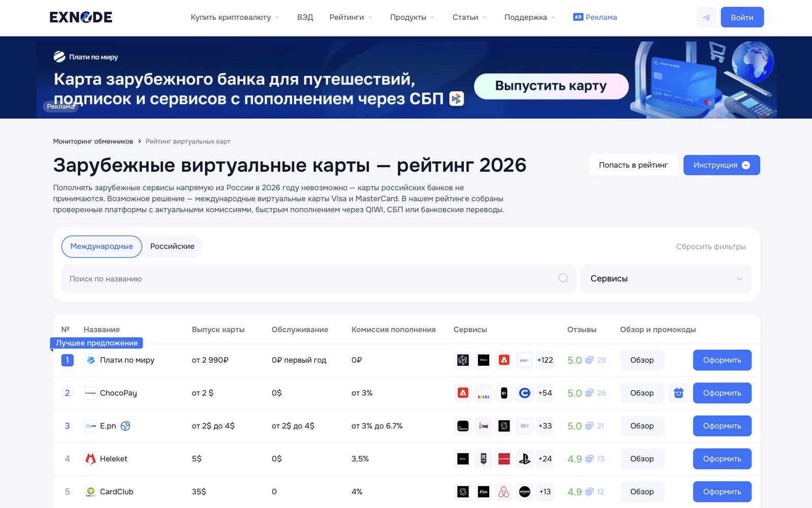Screen dimensions: 812x508
Task: Click Оформить for Плати по миру
Action: click(722, 360)
